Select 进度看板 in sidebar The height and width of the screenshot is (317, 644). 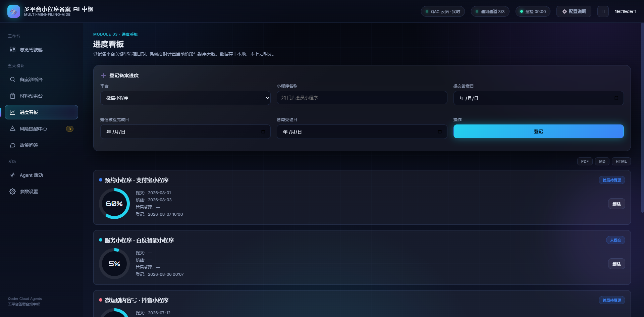[41, 112]
